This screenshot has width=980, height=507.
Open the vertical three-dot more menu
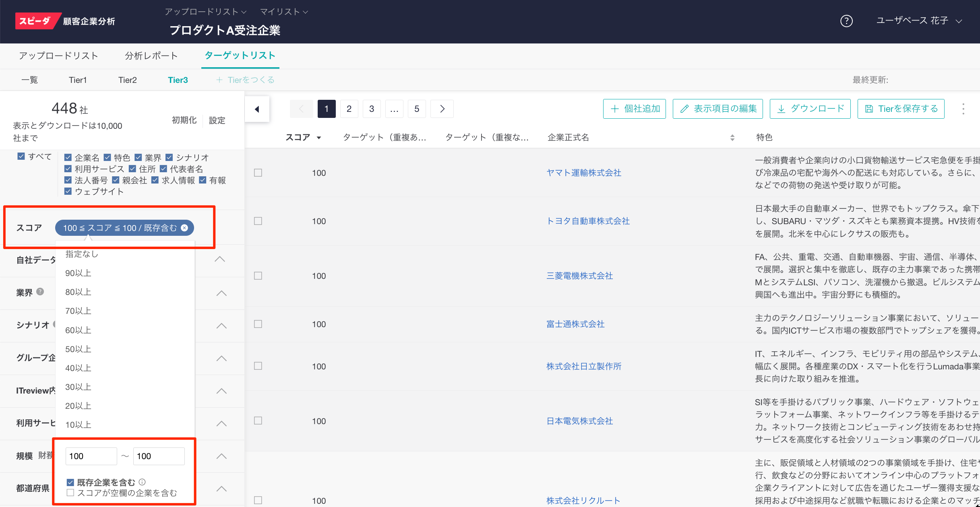pos(963,109)
